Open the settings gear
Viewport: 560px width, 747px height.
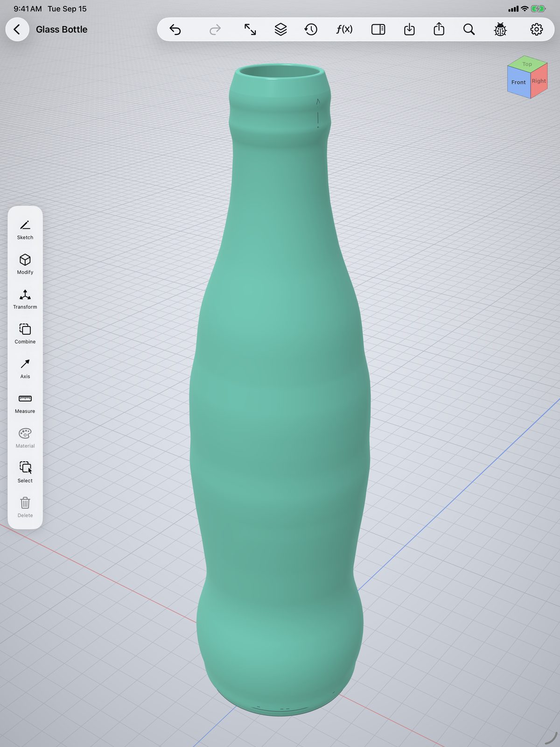[537, 29]
